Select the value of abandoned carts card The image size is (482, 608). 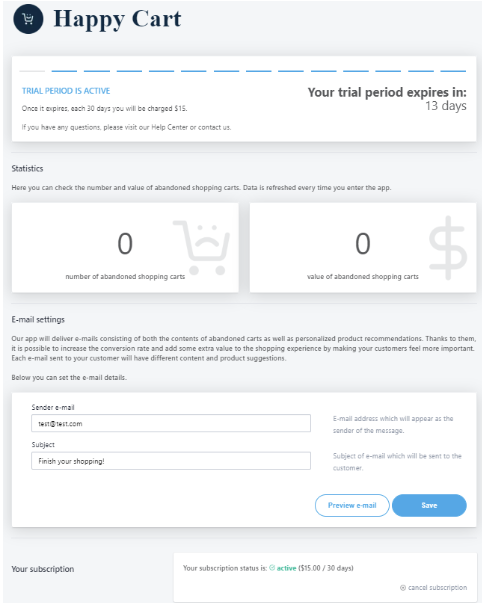click(363, 247)
